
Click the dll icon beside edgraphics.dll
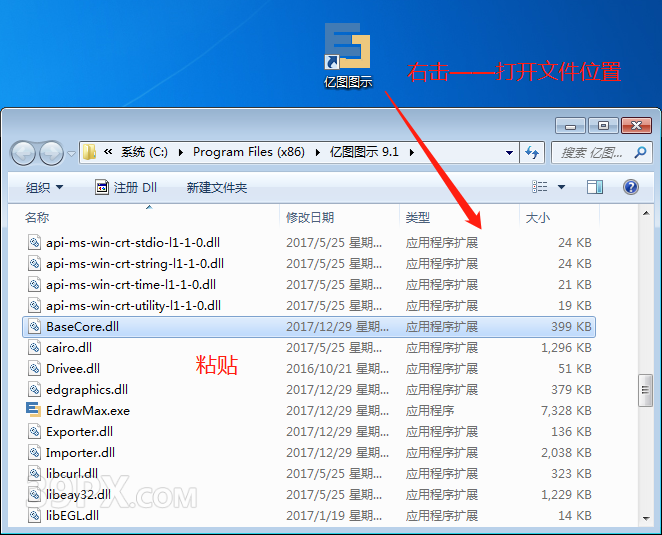34,389
